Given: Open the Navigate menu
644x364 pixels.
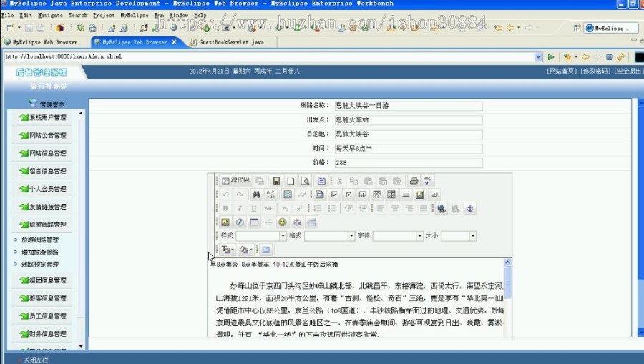Looking at the screenshot, I should [50, 15].
